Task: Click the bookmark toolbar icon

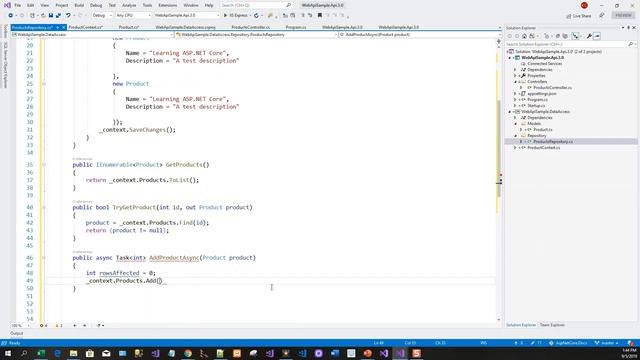Action: click(x=320, y=16)
